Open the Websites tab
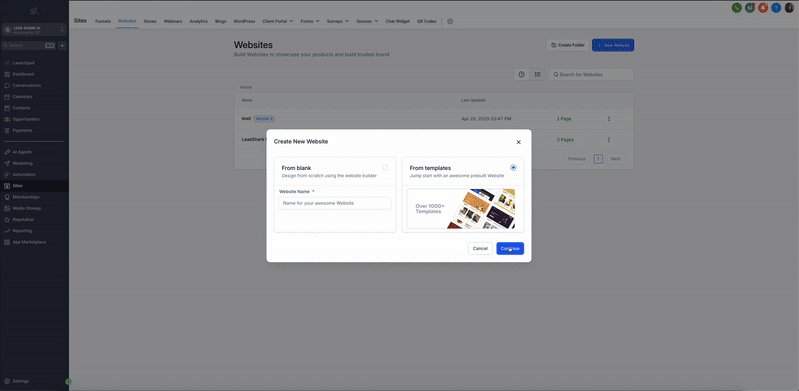799x391 pixels. coord(127,21)
